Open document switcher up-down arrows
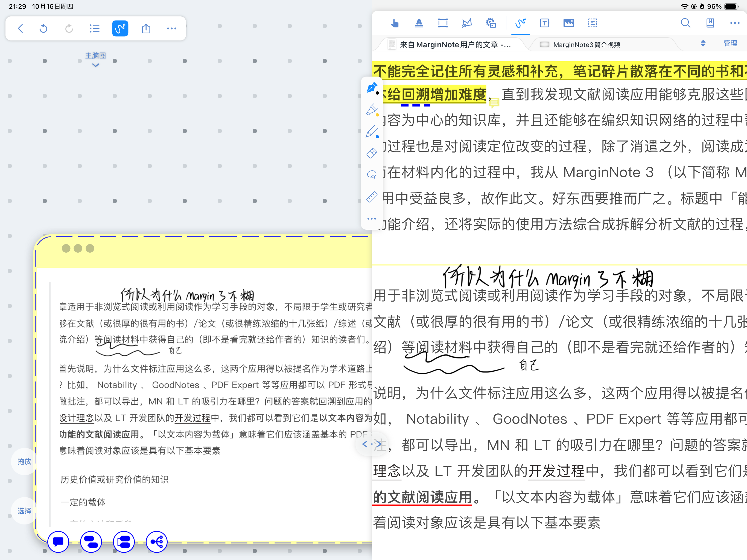Image resolution: width=747 pixels, height=560 pixels. (703, 43)
